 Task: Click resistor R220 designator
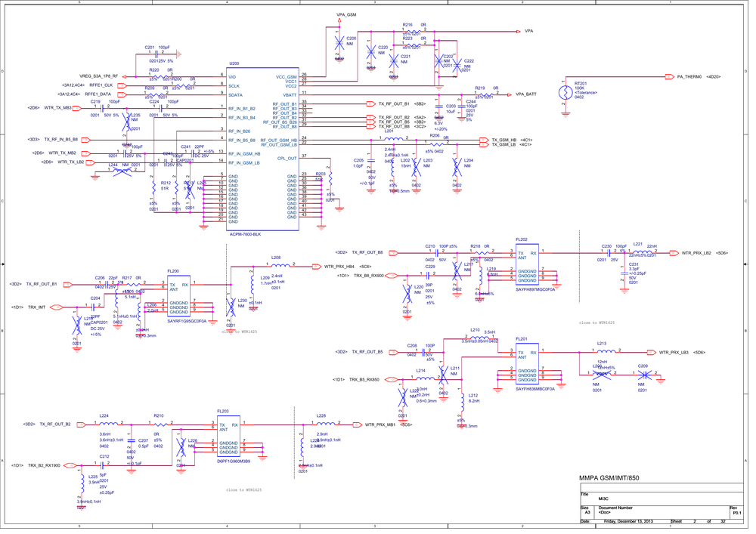point(153,69)
